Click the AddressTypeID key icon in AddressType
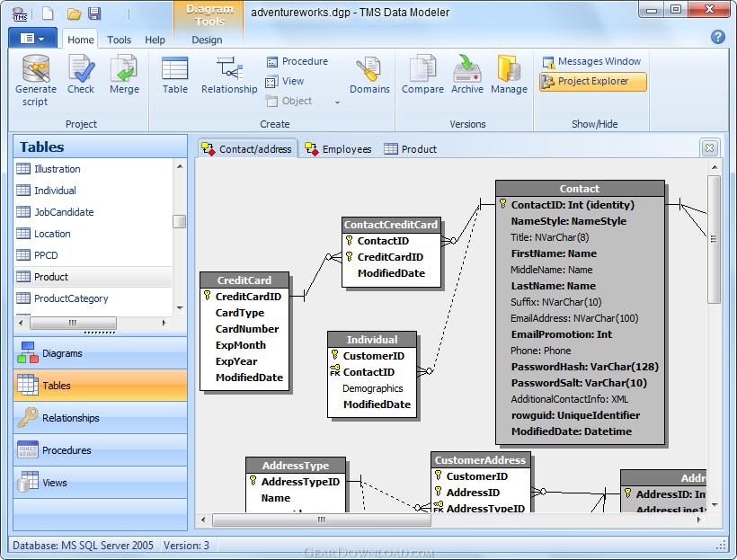This screenshot has height=560, width=737. pyautogui.click(x=253, y=481)
